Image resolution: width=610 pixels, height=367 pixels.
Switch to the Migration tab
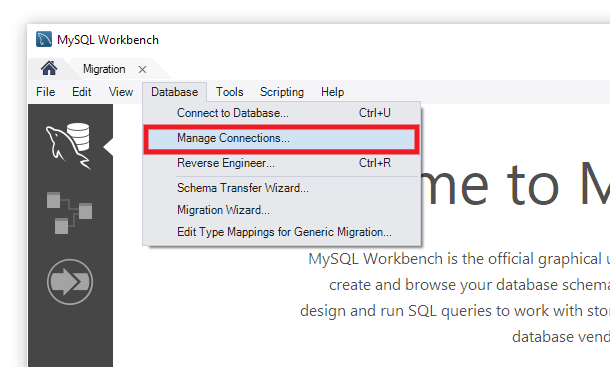click(104, 69)
